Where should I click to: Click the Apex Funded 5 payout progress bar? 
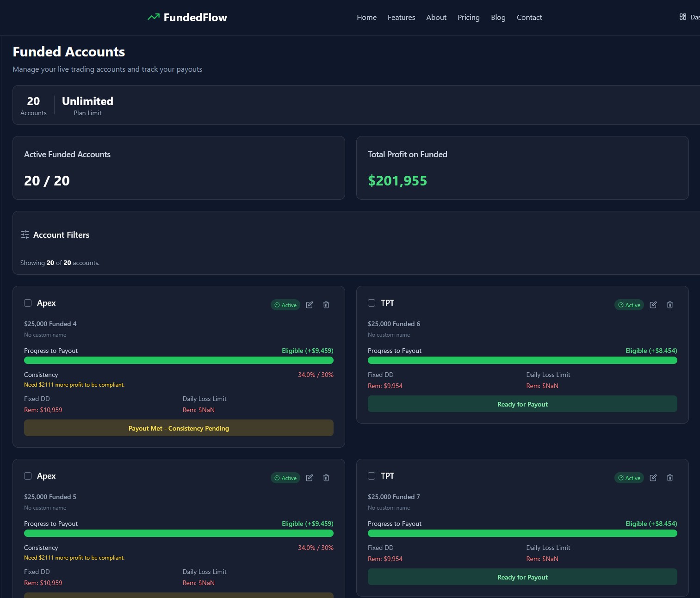[179, 533]
